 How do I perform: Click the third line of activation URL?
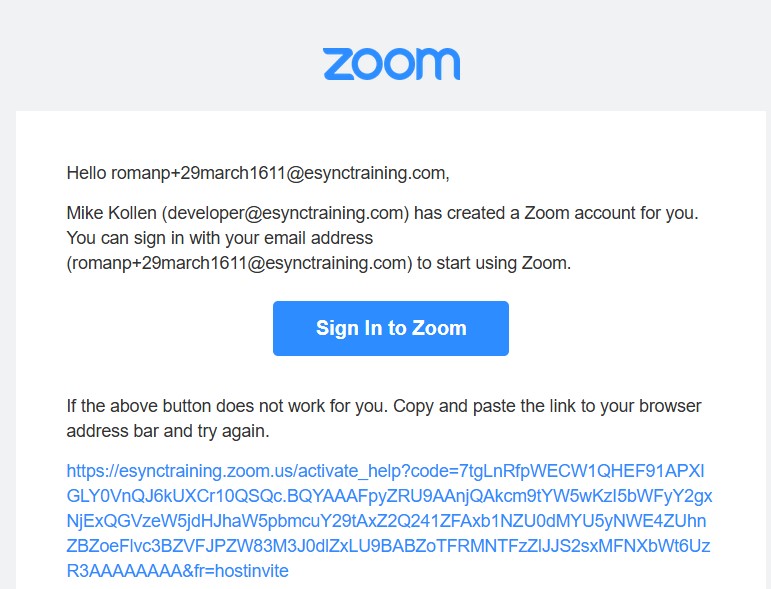click(386, 521)
